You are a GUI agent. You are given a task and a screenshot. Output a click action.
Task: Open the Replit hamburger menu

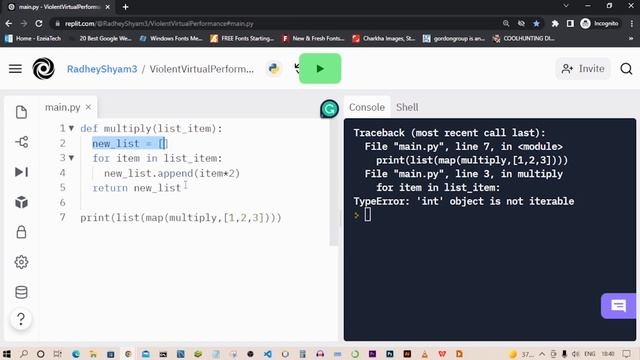click(15, 69)
